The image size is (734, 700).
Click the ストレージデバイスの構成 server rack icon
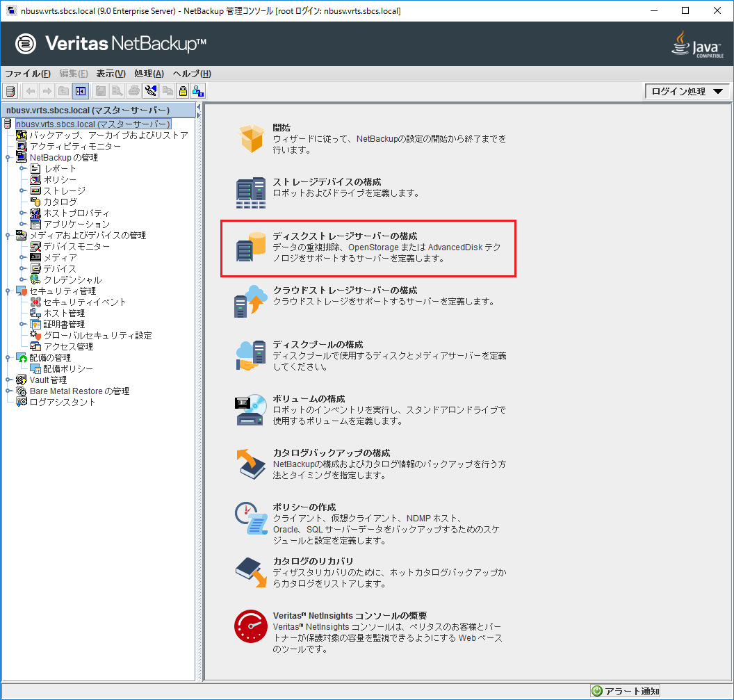click(x=251, y=193)
